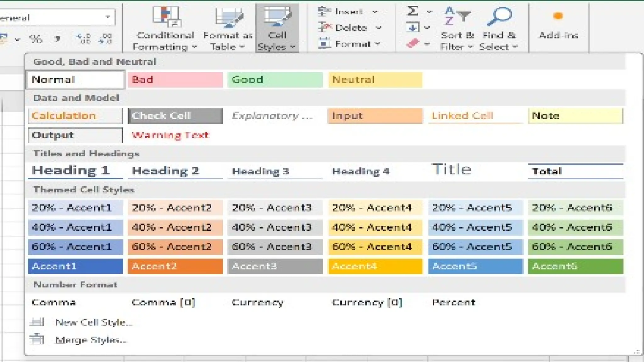Apply the Currency [0] number format
Image resolution: width=644 pixels, height=362 pixels.
point(367,302)
